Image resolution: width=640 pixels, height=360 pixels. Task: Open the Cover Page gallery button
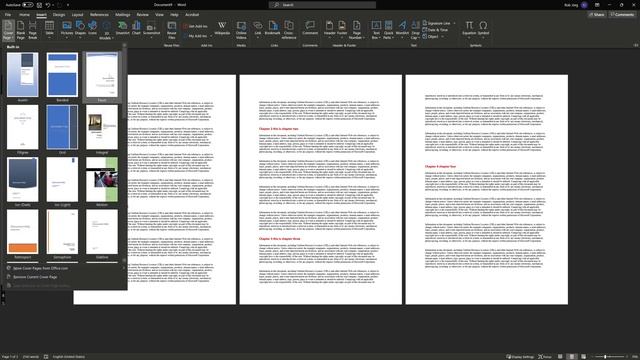click(8, 30)
